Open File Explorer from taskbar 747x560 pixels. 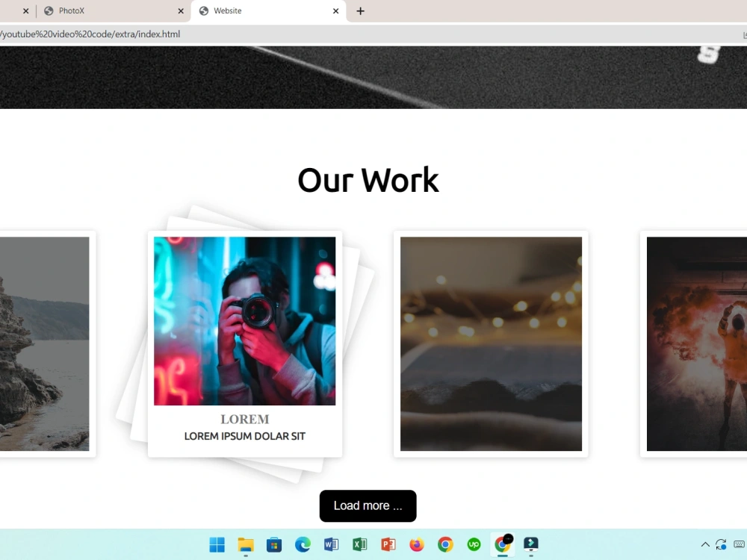pyautogui.click(x=246, y=544)
